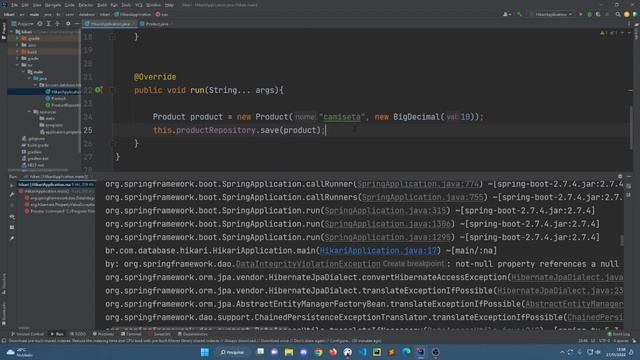The image size is (640, 360).
Task: Click the Windows Start button on taskbar
Action: (204, 352)
